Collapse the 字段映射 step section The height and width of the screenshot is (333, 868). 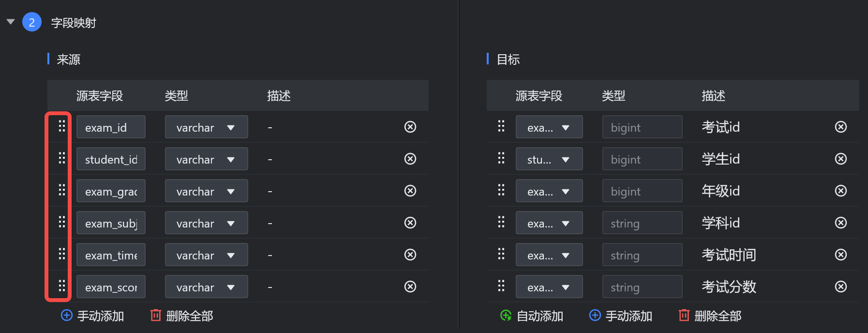(x=11, y=22)
